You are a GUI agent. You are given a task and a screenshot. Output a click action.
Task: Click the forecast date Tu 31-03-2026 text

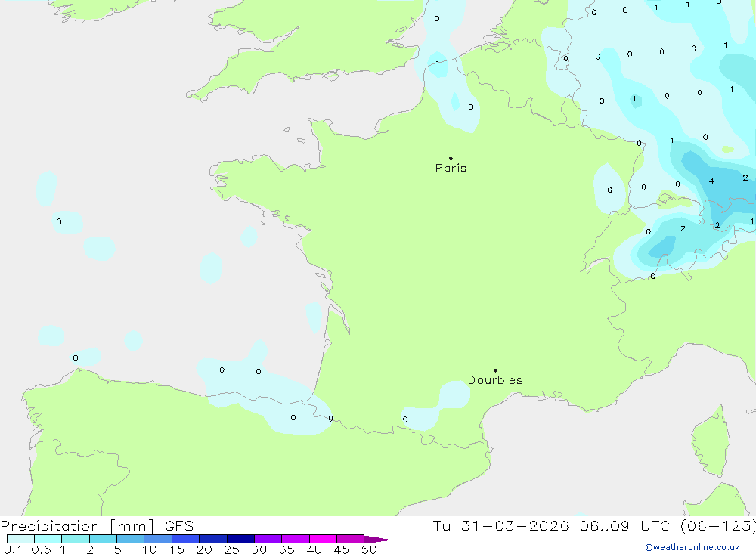coord(501,526)
